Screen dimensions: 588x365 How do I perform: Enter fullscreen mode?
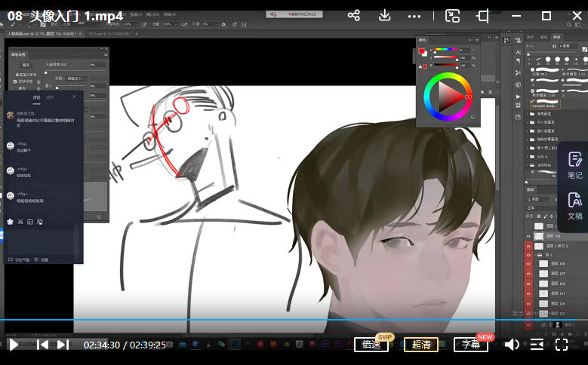(x=562, y=345)
